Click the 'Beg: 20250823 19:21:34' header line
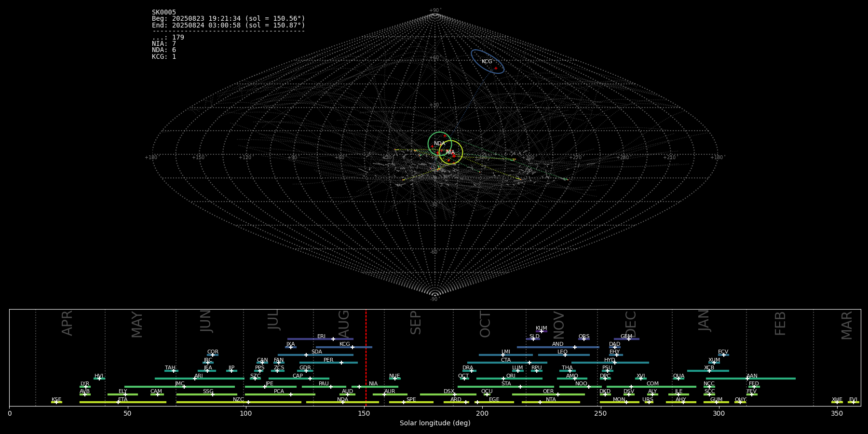Image resolution: width=868 pixels, height=434 pixels. (229, 19)
